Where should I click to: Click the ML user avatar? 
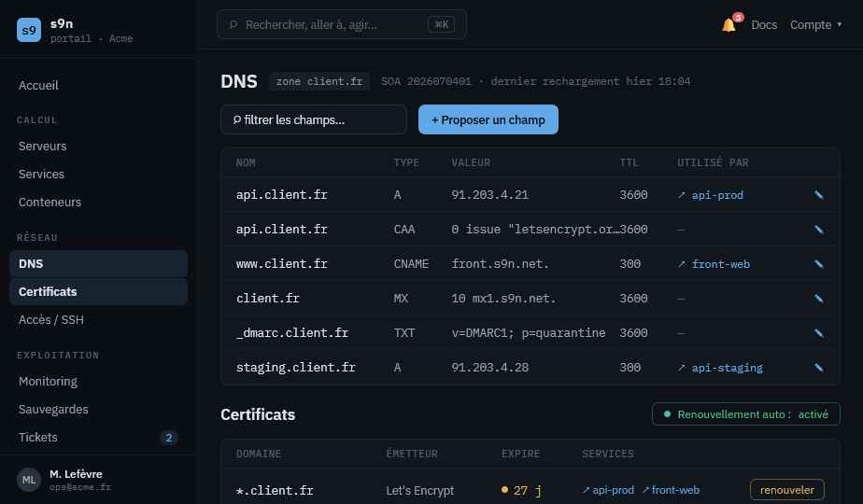pyautogui.click(x=29, y=480)
